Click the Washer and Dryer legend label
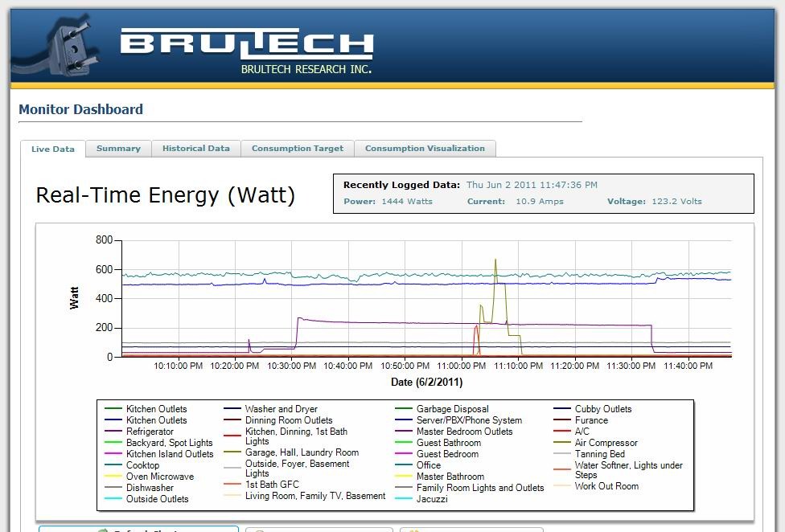The height and width of the screenshot is (532, 785). click(281, 409)
